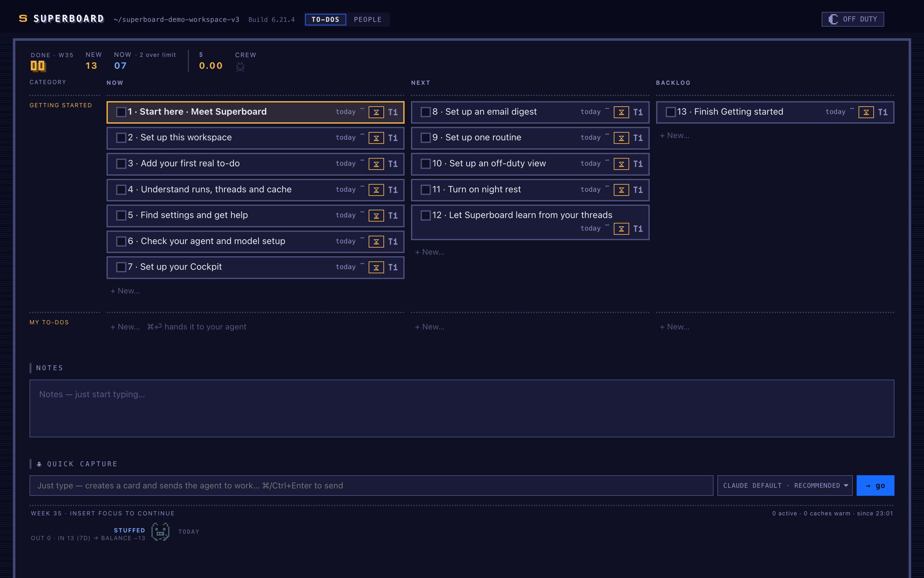This screenshot has width=924, height=578.
Task: Add new card below 'Finish Getting started' in Backlog
Action: (x=674, y=136)
